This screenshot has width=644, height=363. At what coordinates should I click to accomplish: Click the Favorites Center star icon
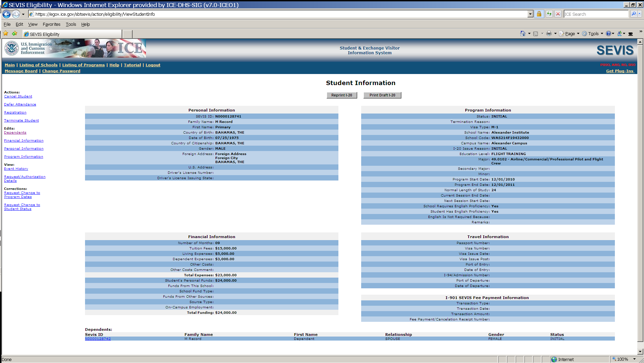(x=6, y=33)
